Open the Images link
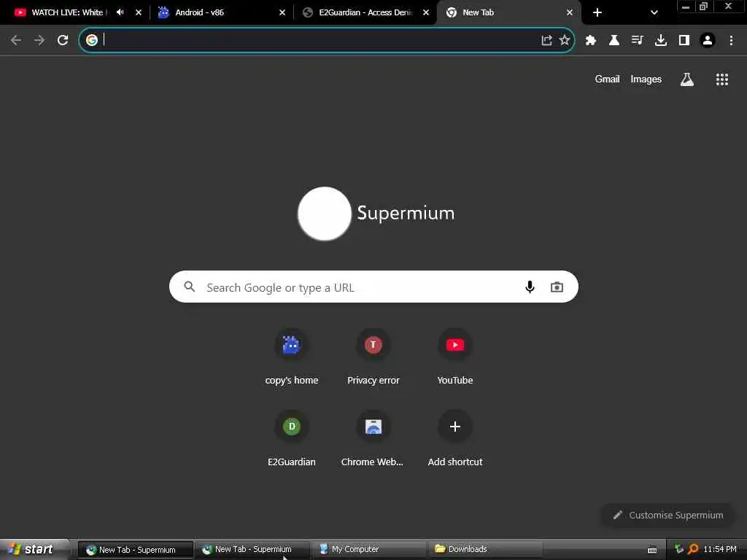The height and width of the screenshot is (560, 747). (x=646, y=79)
